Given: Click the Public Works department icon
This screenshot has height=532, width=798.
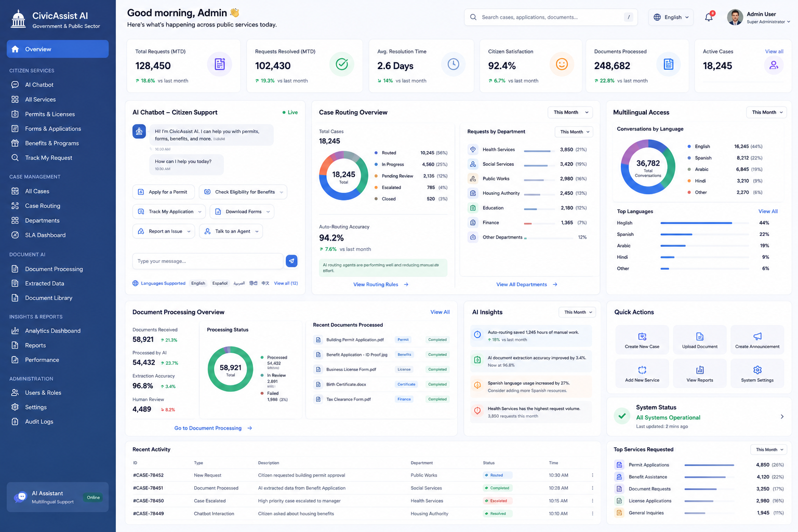Looking at the screenshot, I should pyautogui.click(x=473, y=179).
